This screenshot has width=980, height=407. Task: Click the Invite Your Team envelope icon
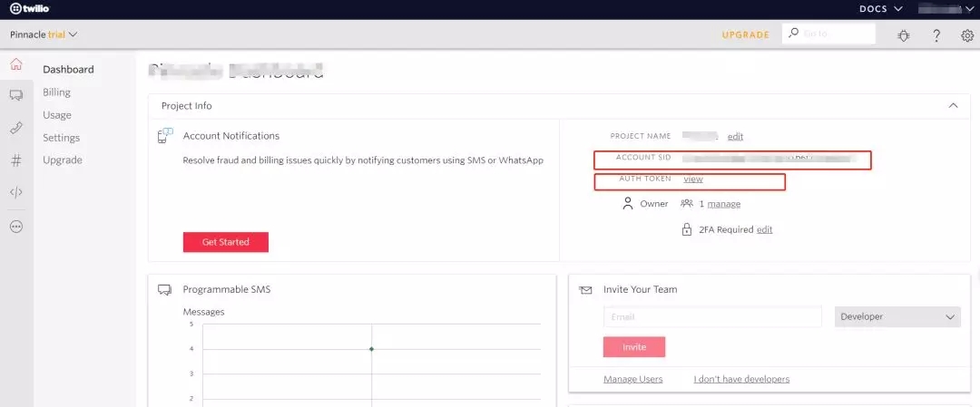coord(585,290)
